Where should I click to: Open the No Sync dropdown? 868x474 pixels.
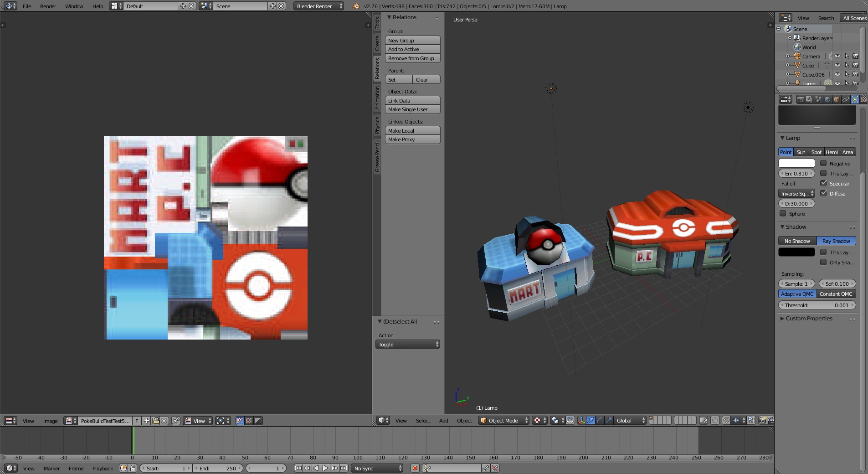[x=377, y=468]
